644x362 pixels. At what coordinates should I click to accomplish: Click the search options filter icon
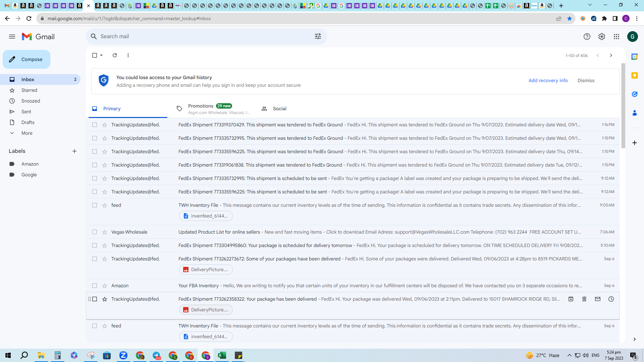tap(318, 36)
